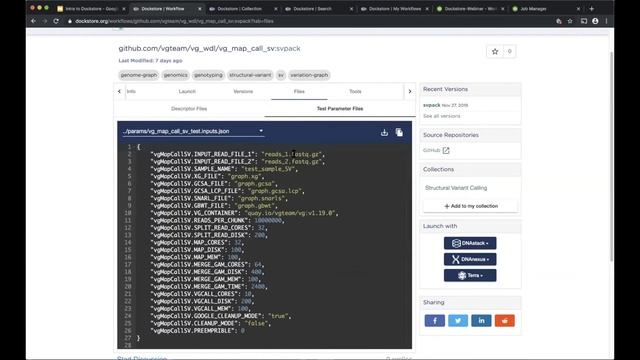This screenshot has width=640, height=360.
Task: Click Add to my collection button
Action: [470, 206]
